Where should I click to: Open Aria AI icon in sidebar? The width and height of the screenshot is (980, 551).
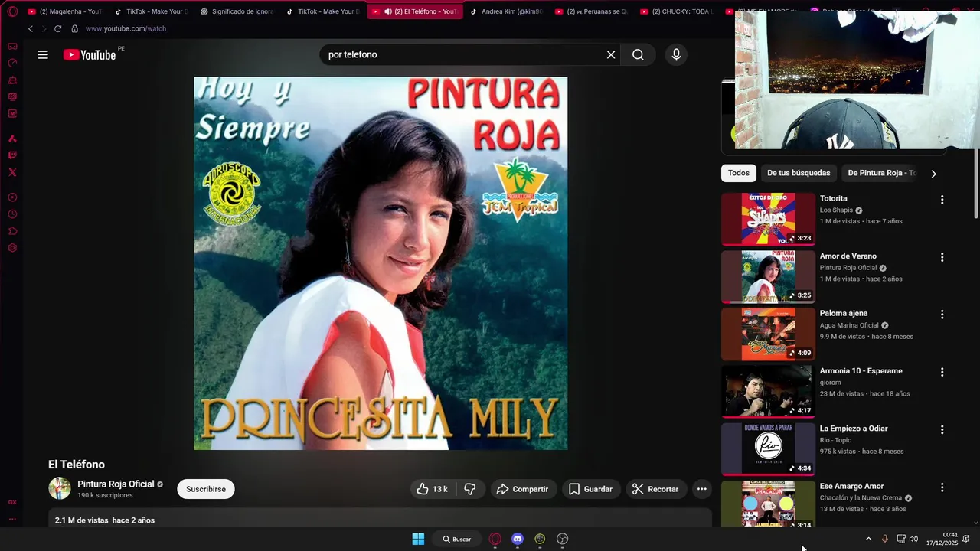click(12, 139)
